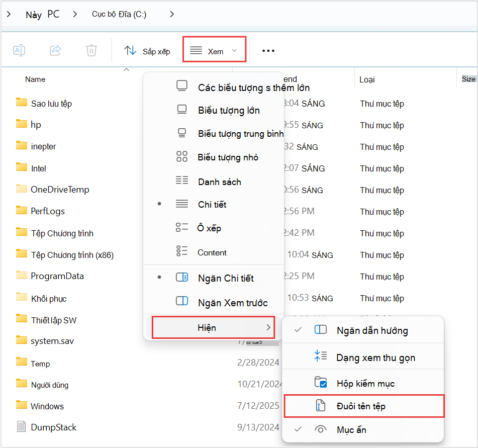Sort by the Size column header
This screenshot has height=448, width=478.
point(468,79)
